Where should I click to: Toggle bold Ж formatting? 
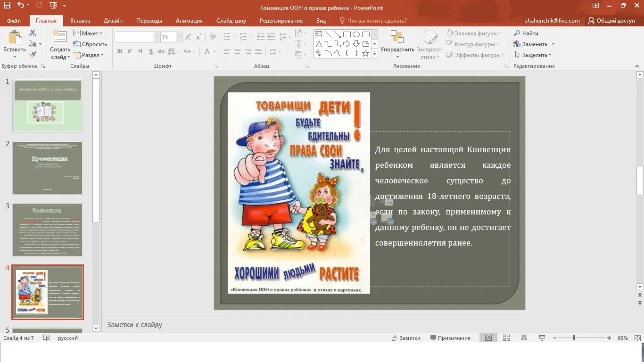(x=120, y=51)
